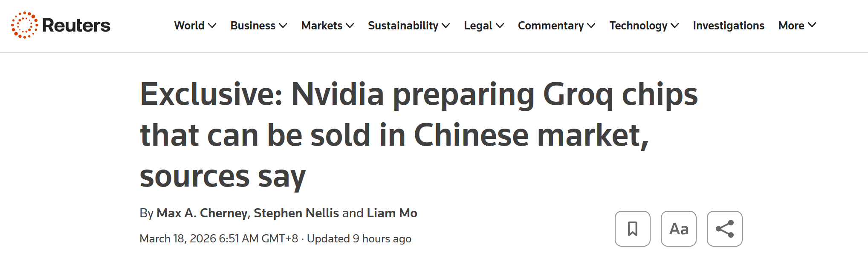The image size is (868, 259).
Task: Click the Nvidia Groq chips headline
Action: [418, 135]
